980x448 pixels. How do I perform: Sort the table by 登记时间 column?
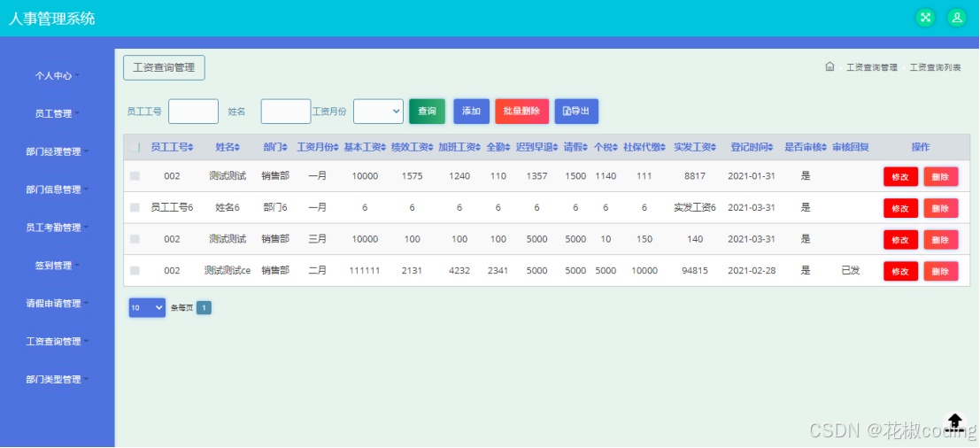[x=752, y=148]
